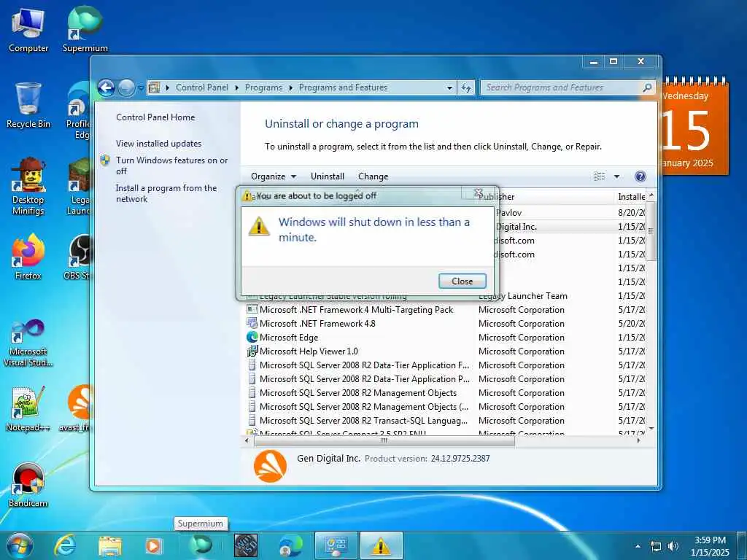Click the Forward navigation arrow
The width and height of the screenshot is (747, 560).
[x=126, y=87]
